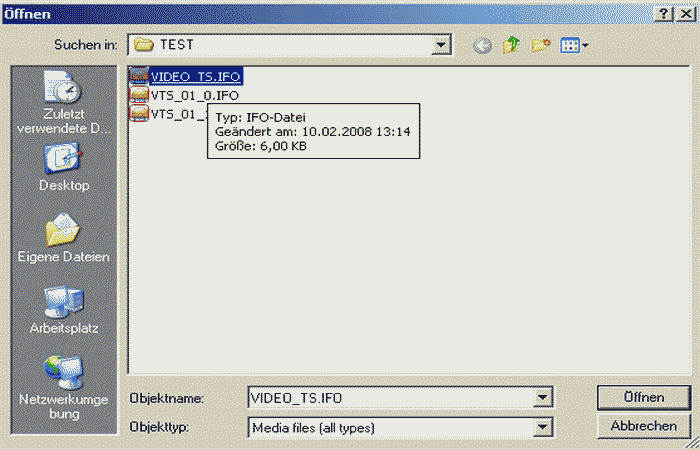The height and width of the screenshot is (450, 700).
Task: Cancel with the Abbrechen button
Action: (643, 426)
